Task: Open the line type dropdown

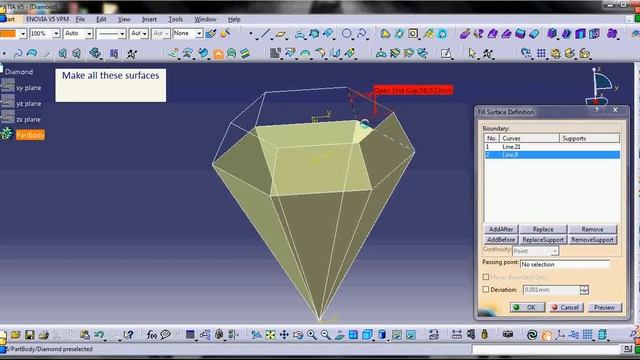Action: (x=122, y=33)
